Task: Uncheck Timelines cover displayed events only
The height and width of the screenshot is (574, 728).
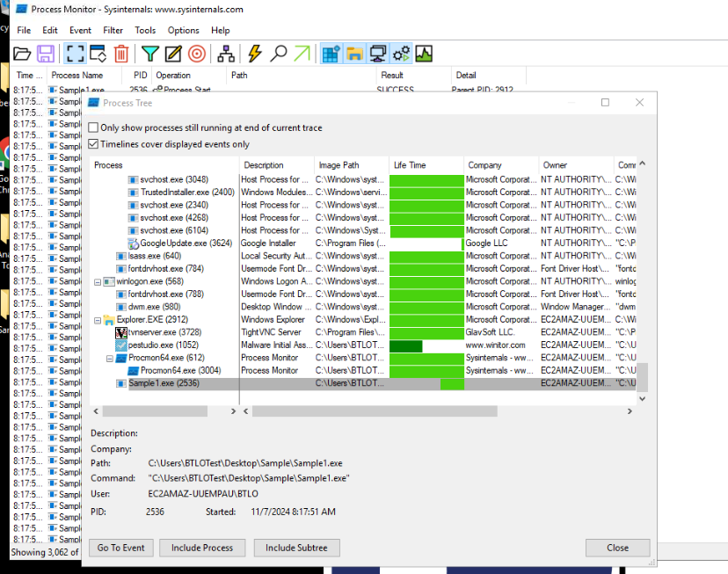Action: [93, 144]
